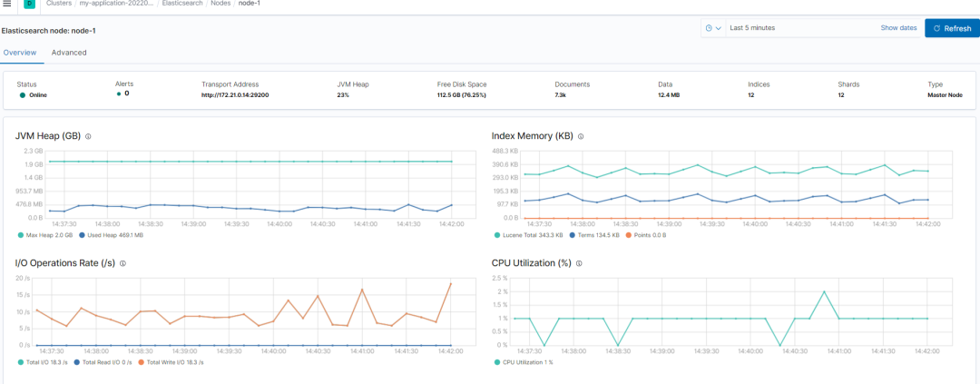The width and height of the screenshot is (980, 384).
Task: Click the Show dates link
Action: click(898, 28)
